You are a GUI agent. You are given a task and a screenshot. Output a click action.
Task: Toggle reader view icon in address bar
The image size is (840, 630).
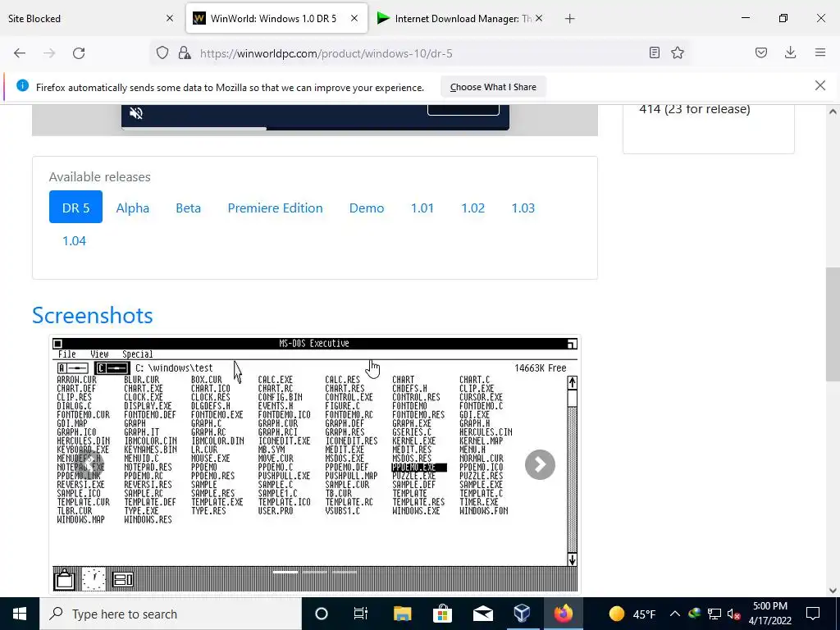coord(654,52)
